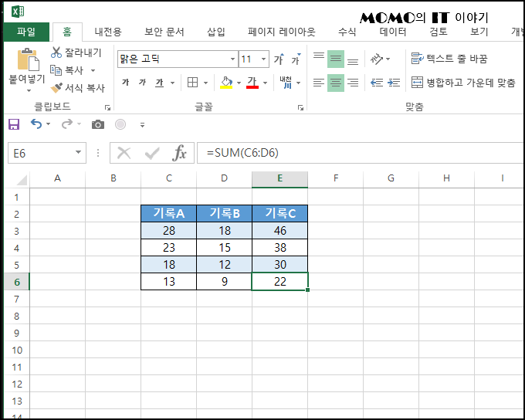
Task: Toggle center horizontal alignment
Action: [336, 83]
